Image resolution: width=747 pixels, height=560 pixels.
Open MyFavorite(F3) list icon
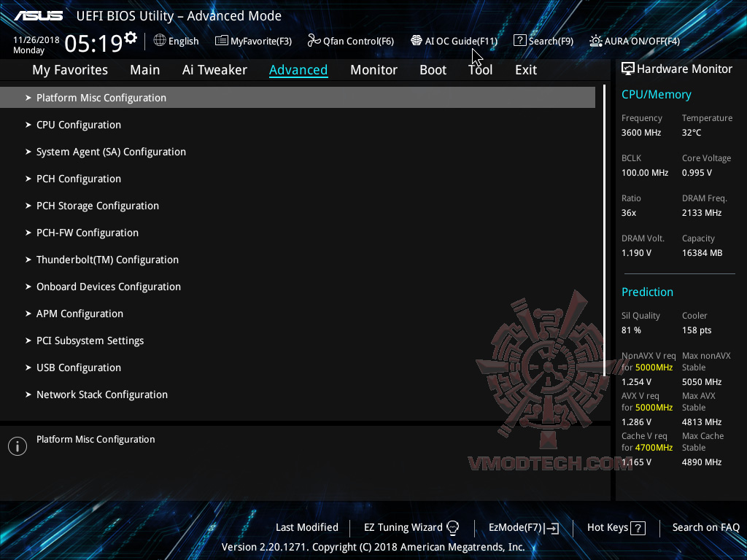click(x=221, y=41)
